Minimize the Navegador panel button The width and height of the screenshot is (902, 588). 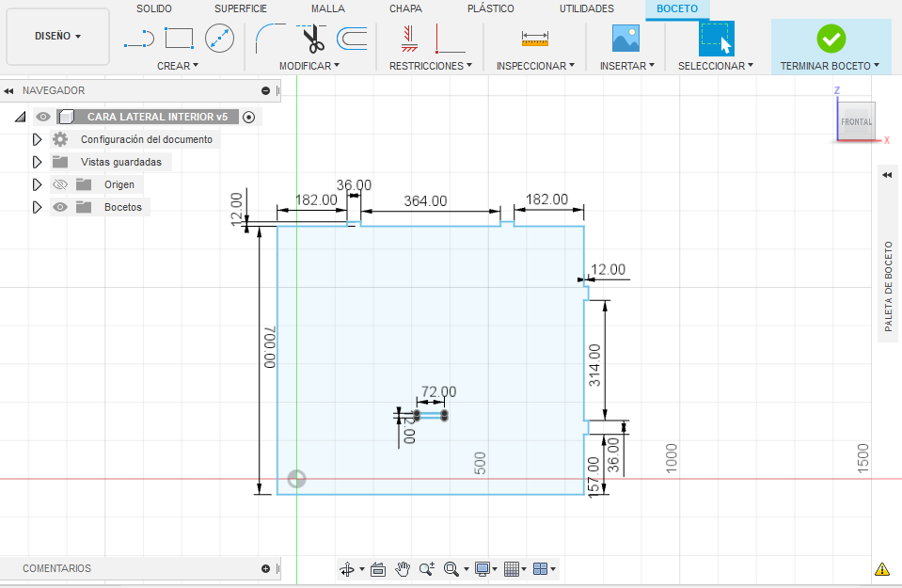(x=265, y=91)
